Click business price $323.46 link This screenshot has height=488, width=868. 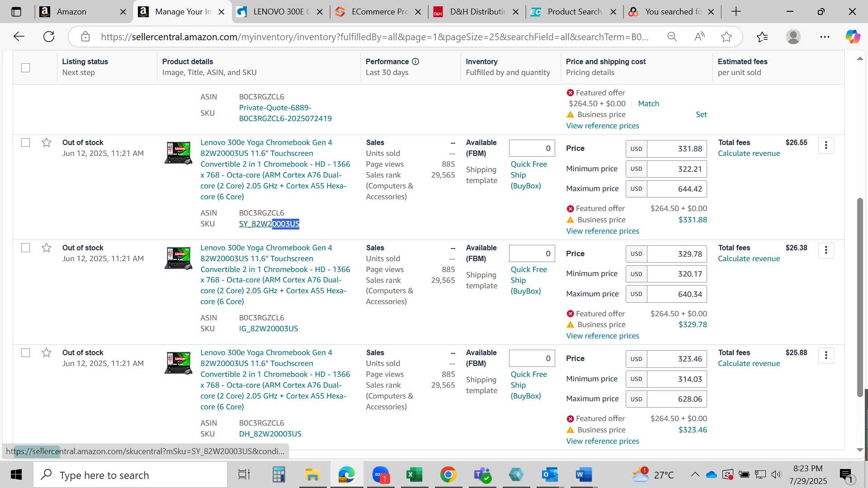pyautogui.click(x=693, y=430)
